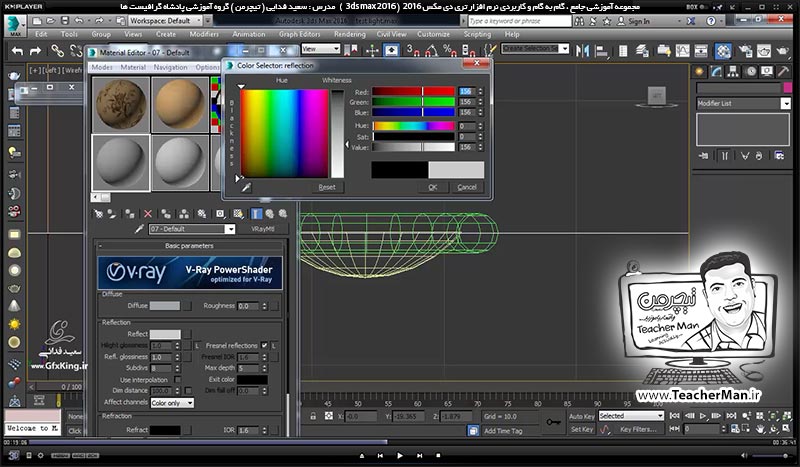Click the Set Keys large key icon
Screen dimensions: 800x467
point(553,422)
